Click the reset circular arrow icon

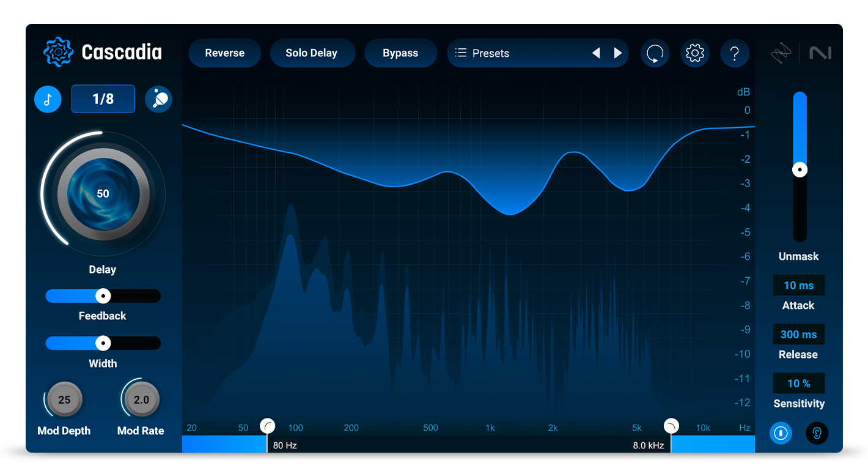(655, 53)
